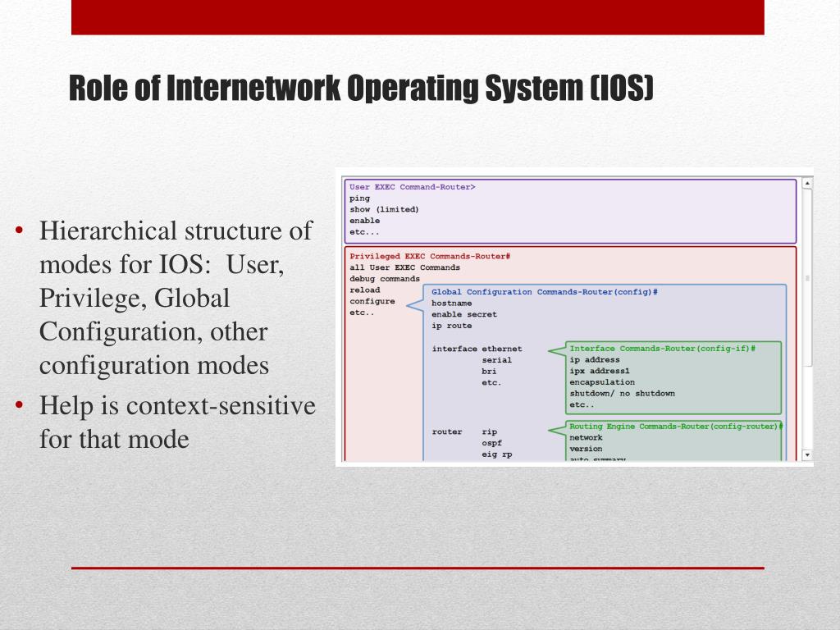Click the 'reload' command

pyautogui.click(x=365, y=290)
